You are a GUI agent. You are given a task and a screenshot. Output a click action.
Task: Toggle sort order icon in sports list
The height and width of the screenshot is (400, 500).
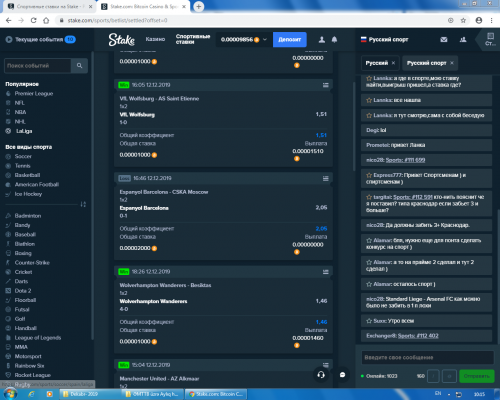[x=83, y=204]
